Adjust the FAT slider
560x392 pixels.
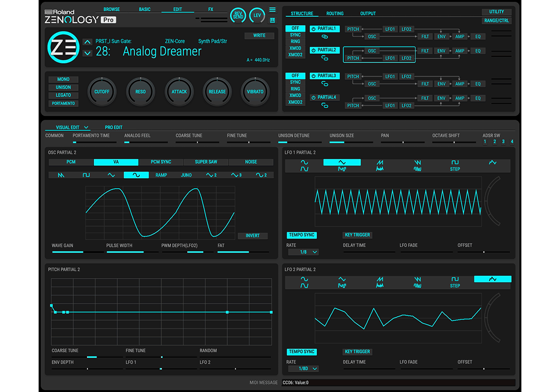(x=243, y=252)
